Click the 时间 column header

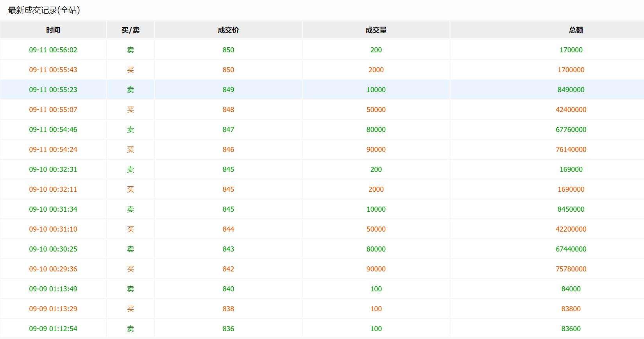(x=53, y=30)
